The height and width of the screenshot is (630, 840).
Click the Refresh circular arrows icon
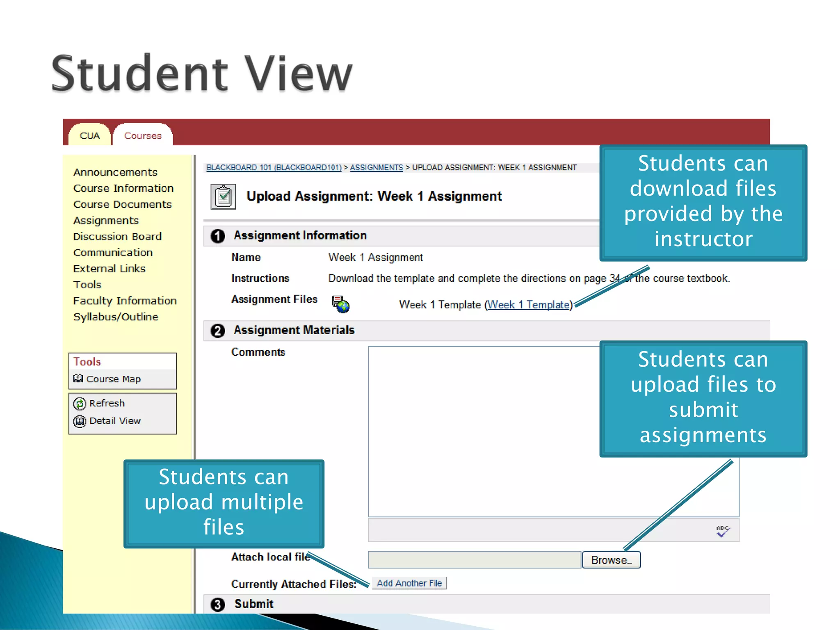click(x=80, y=404)
